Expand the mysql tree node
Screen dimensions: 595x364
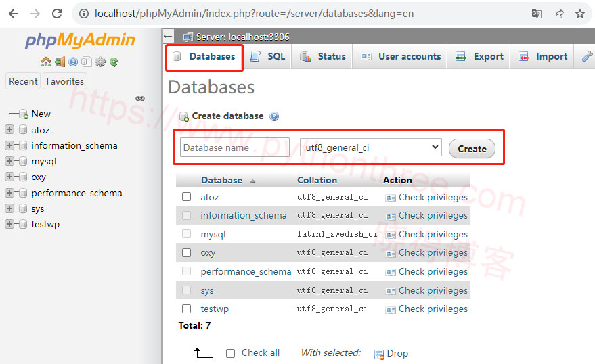click(9, 161)
